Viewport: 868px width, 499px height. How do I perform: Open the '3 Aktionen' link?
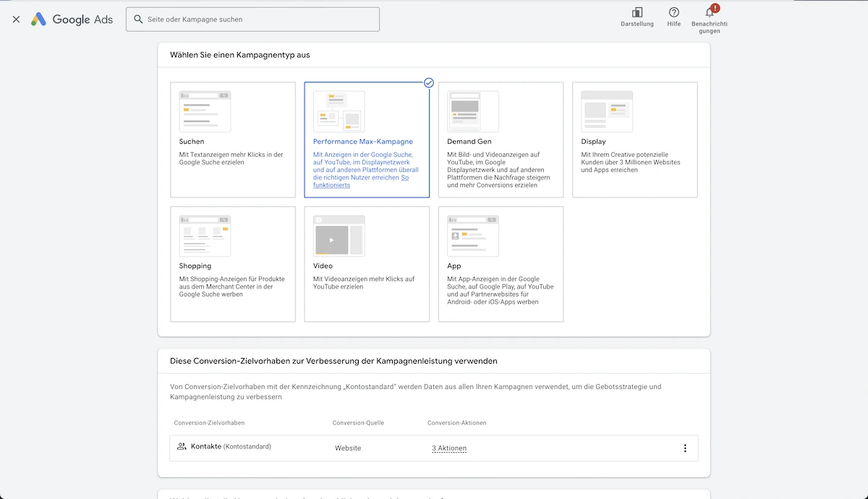click(x=449, y=448)
